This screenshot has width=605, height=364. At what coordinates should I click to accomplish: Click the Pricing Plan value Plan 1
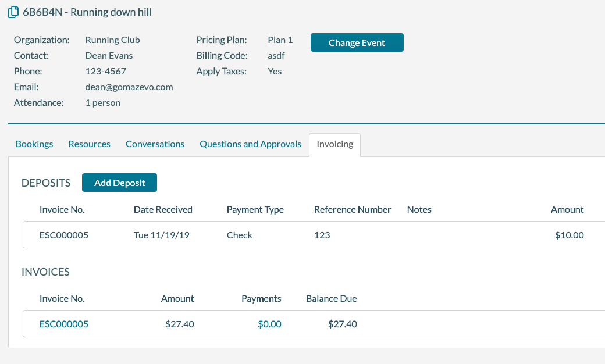coord(280,40)
